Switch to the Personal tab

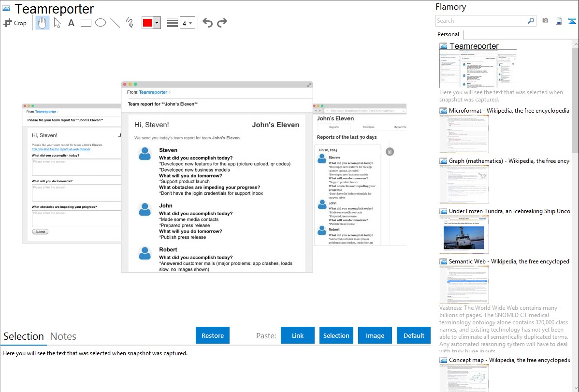(x=449, y=34)
